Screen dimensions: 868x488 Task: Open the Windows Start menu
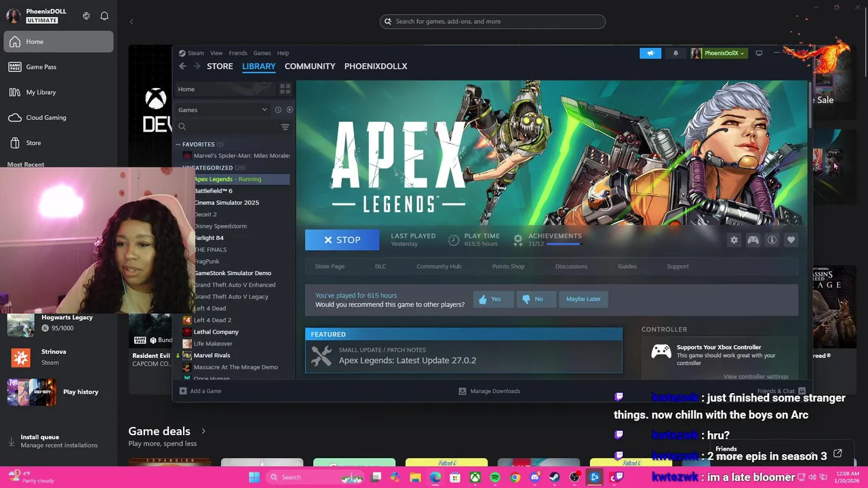click(x=254, y=477)
